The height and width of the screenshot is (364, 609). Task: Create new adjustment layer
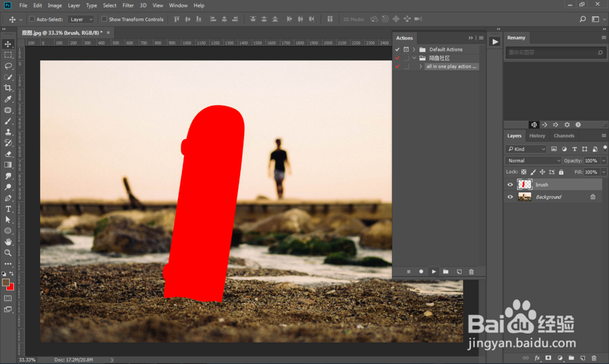click(x=560, y=358)
